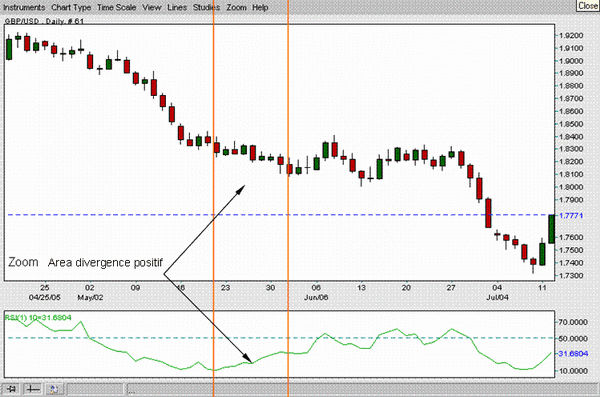Click the 50.0000 RSI axis label
This screenshot has width=600, height=397.
click(573, 338)
